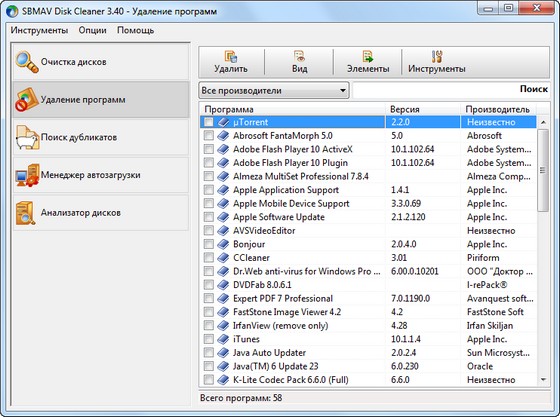Open Поиск дубликатов sheep icon
The width and height of the screenshot is (560, 417).
tap(27, 137)
